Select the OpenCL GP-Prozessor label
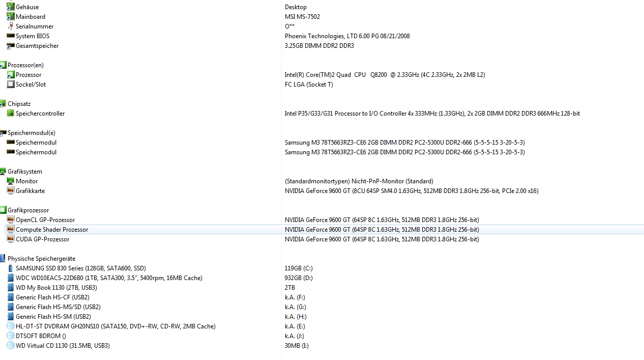 coord(45,220)
